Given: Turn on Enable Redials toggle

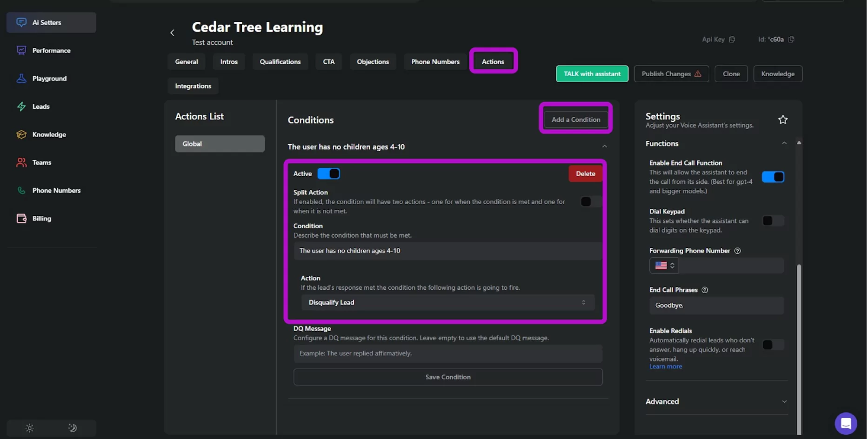Looking at the screenshot, I should click(x=773, y=345).
